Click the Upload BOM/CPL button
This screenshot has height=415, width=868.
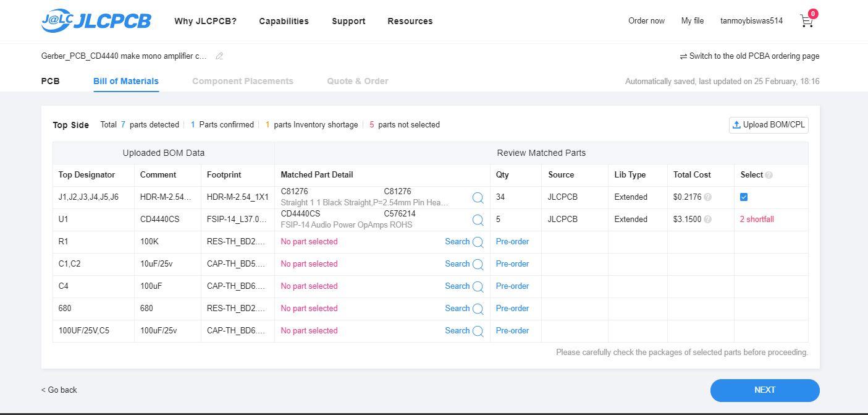tap(769, 125)
